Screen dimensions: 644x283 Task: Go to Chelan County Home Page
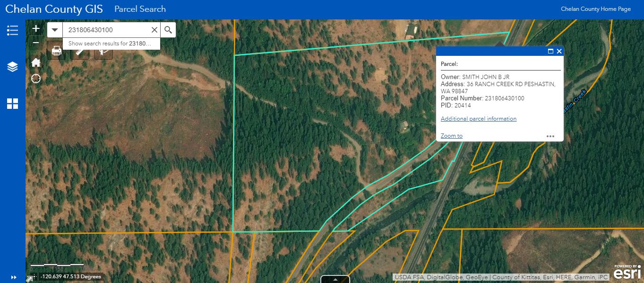click(596, 9)
